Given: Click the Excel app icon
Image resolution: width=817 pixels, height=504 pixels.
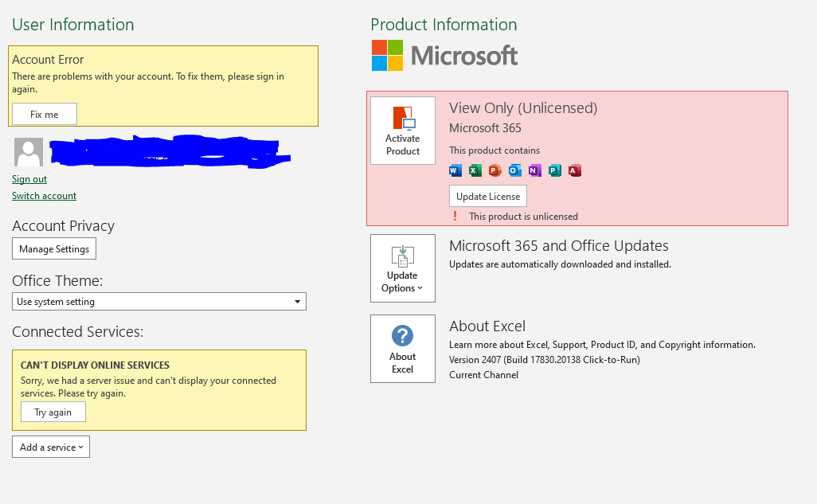Looking at the screenshot, I should tap(475, 170).
